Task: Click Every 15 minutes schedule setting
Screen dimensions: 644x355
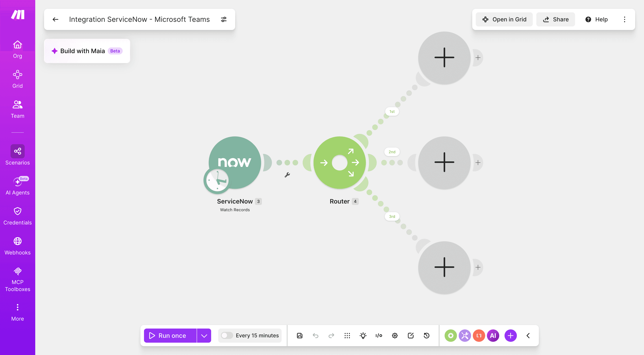Action: [257, 335]
